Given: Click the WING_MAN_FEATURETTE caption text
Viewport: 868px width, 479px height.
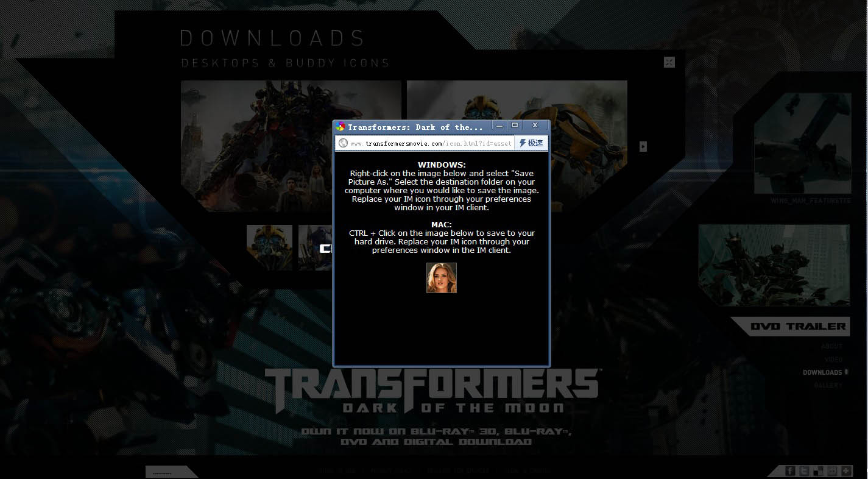Looking at the screenshot, I should pyautogui.click(x=811, y=200).
